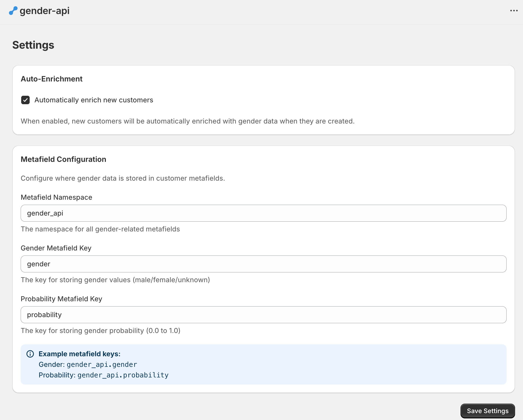Select the Probability Metafield Key input
Image resolution: width=523 pixels, height=420 pixels.
pyautogui.click(x=263, y=315)
